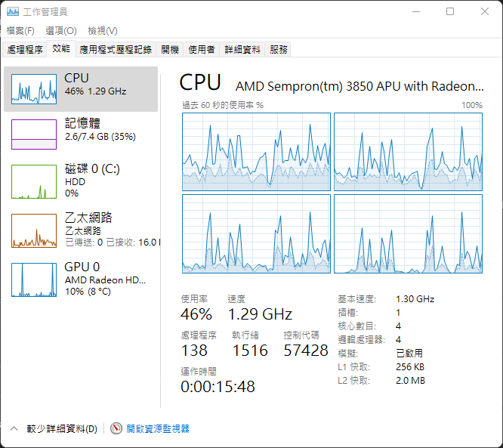503x448 pixels.
Task: Open the 檔案(F) menu
Action: [20, 31]
